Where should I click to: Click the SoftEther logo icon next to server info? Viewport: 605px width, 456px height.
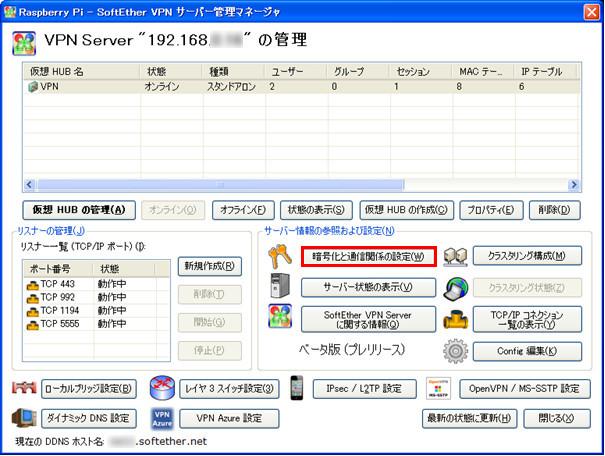tap(280, 316)
